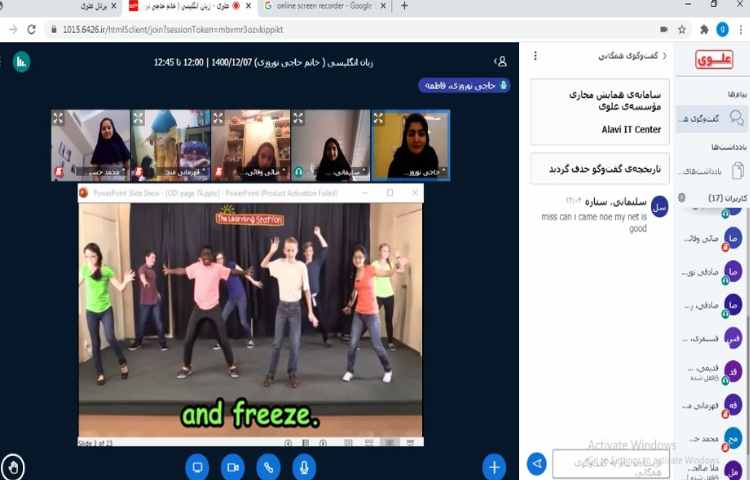750x480 pixels.
Task: Select user صادقی نو in participants list
Action: tap(712, 272)
